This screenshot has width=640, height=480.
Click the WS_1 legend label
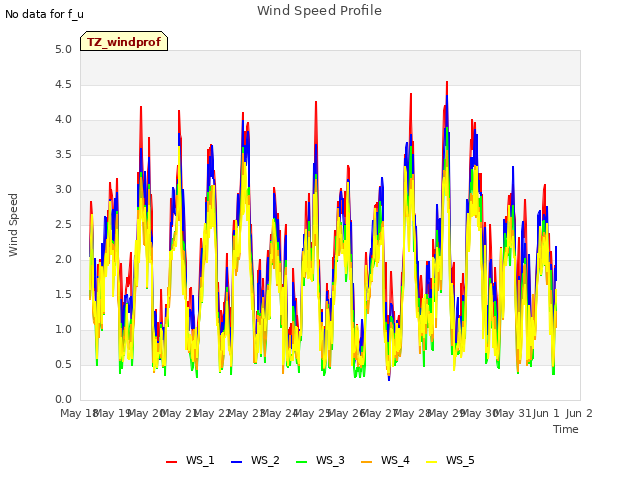[x=200, y=460]
